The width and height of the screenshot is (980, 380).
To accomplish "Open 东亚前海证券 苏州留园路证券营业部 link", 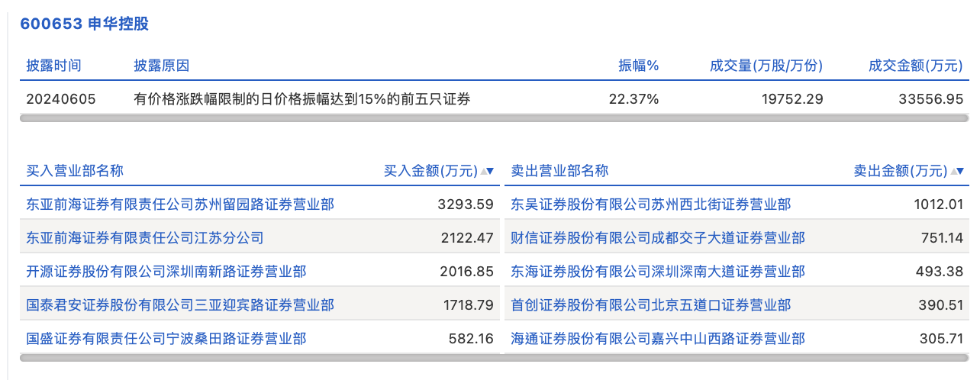I will 180,204.
